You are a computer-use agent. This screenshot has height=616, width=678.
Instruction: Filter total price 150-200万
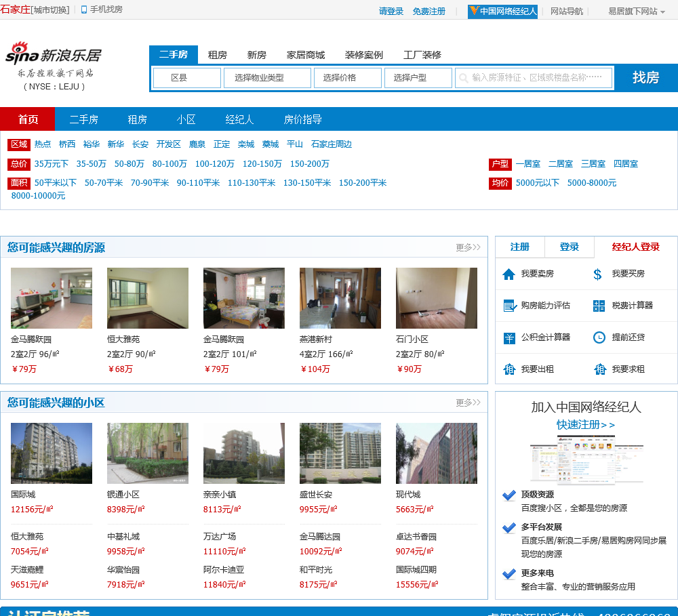click(x=310, y=164)
